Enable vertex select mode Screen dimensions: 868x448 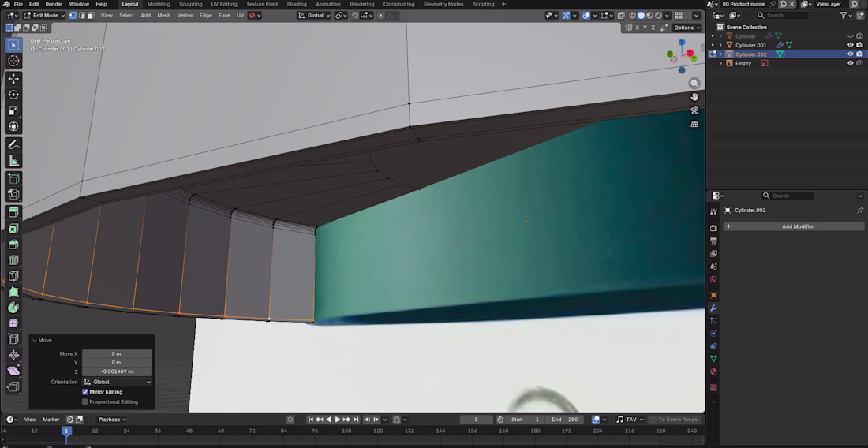coord(73,16)
